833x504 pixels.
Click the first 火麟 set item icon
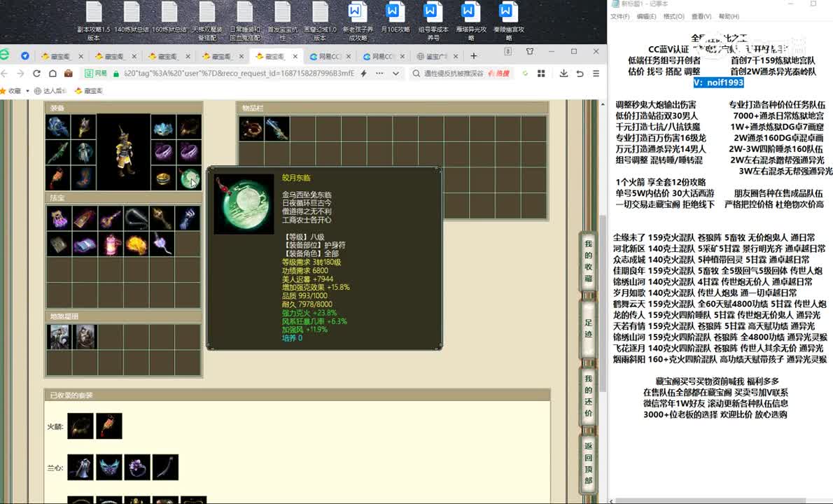point(80,426)
